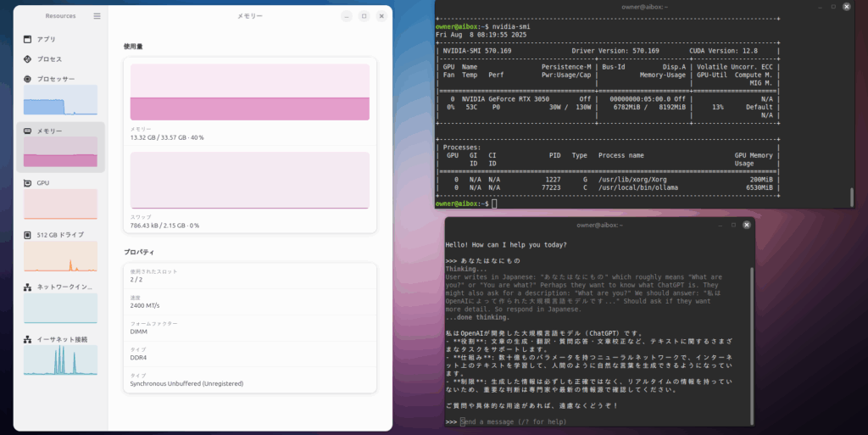Click the アプリ window icon in sidebar
Image resolution: width=868 pixels, height=435 pixels.
28,39
